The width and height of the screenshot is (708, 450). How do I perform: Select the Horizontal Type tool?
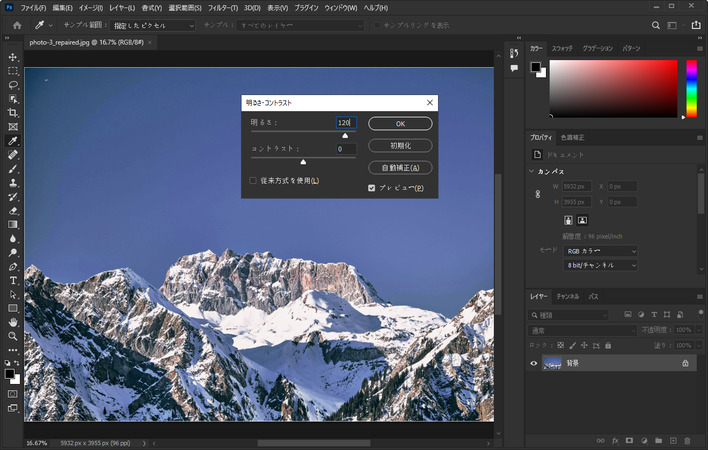point(13,281)
